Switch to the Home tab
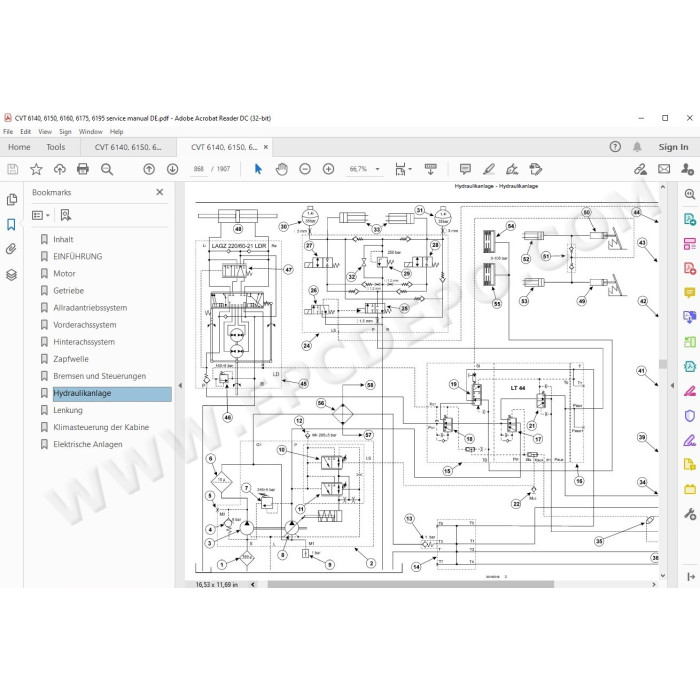The height and width of the screenshot is (700, 700). coord(19,147)
